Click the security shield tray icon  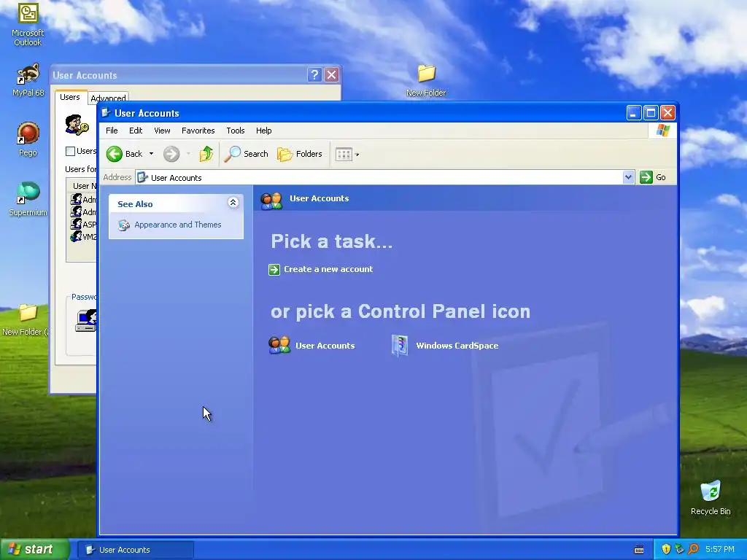(666, 549)
